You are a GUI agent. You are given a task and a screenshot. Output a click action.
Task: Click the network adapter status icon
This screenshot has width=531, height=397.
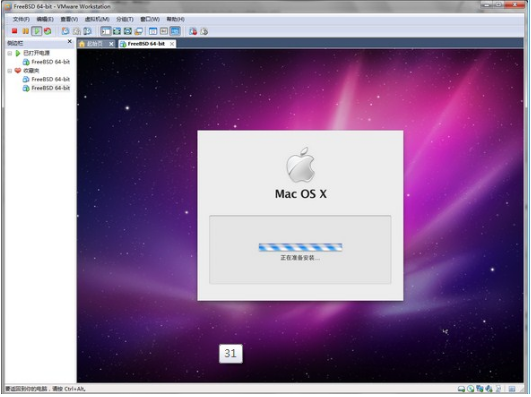pyautogui.click(x=480, y=389)
